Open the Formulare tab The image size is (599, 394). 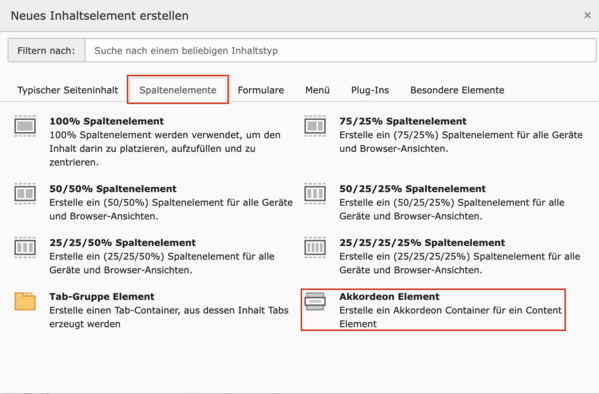[261, 90]
